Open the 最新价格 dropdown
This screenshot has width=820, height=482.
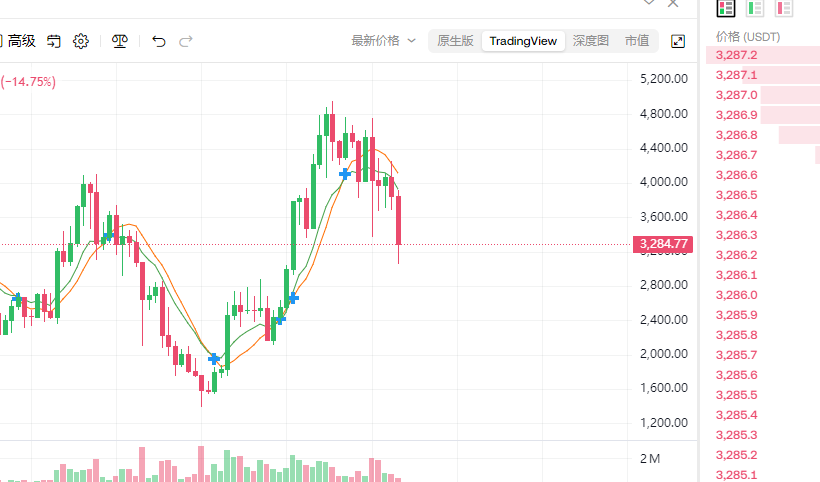383,41
